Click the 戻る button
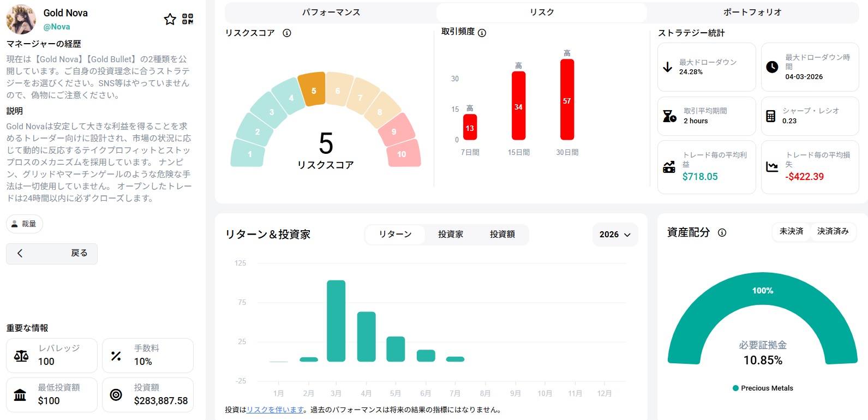 52,254
